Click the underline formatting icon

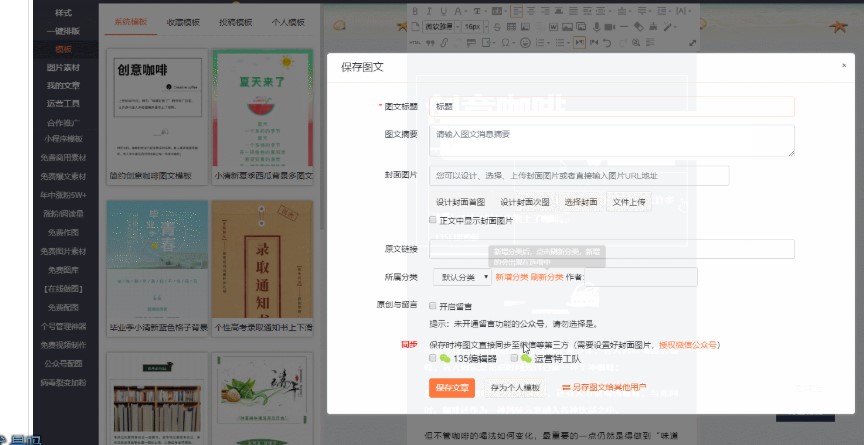click(444, 11)
